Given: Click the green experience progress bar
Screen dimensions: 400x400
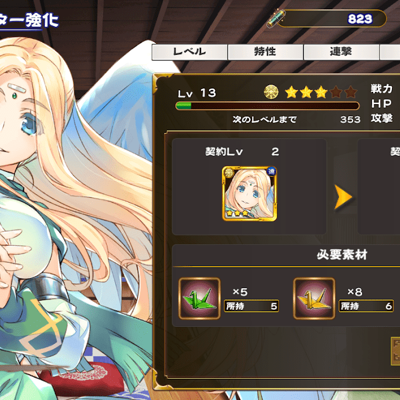Looking at the screenshot, I should click(x=267, y=106).
